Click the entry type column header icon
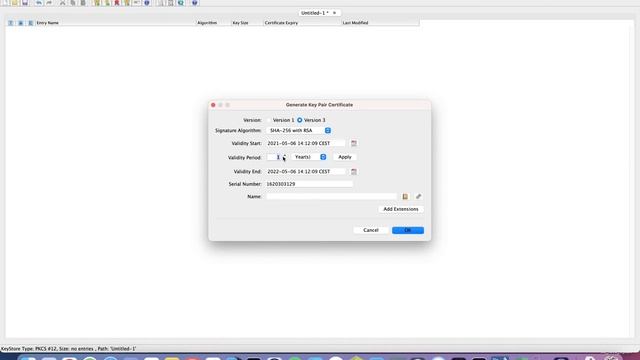 click(11, 23)
